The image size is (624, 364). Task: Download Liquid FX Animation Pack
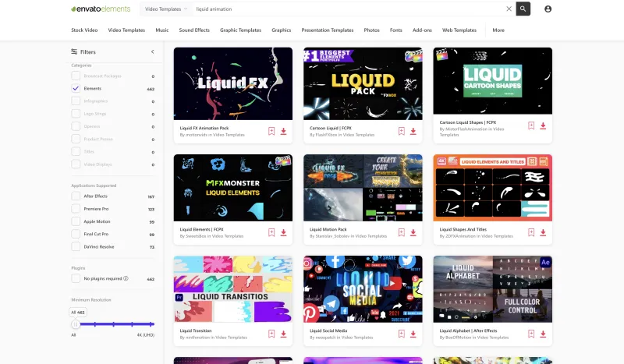pos(283,131)
